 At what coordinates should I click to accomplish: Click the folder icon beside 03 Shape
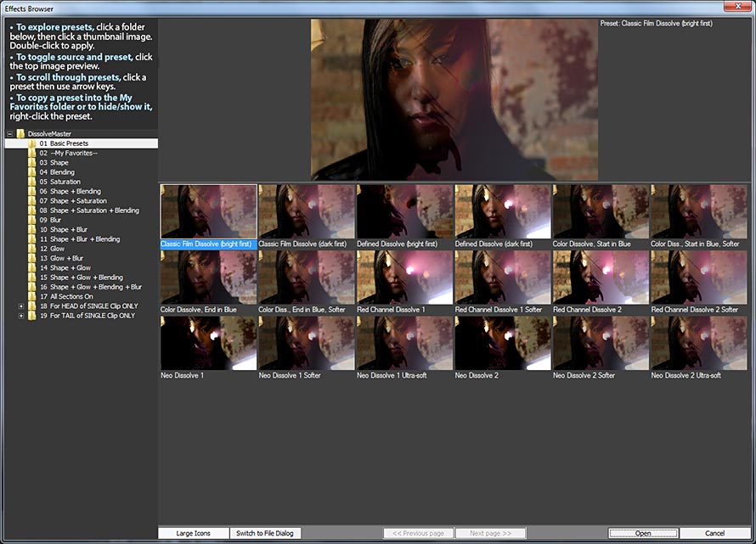point(32,163)
